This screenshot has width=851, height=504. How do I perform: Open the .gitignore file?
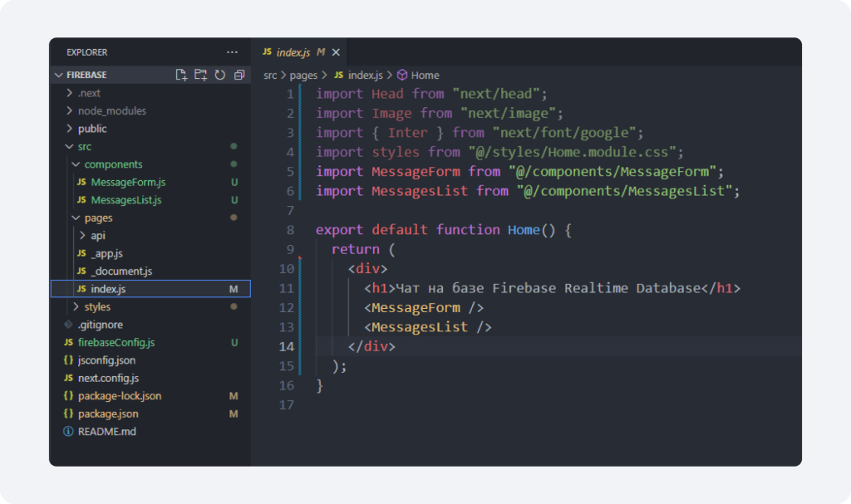[101, 325]
